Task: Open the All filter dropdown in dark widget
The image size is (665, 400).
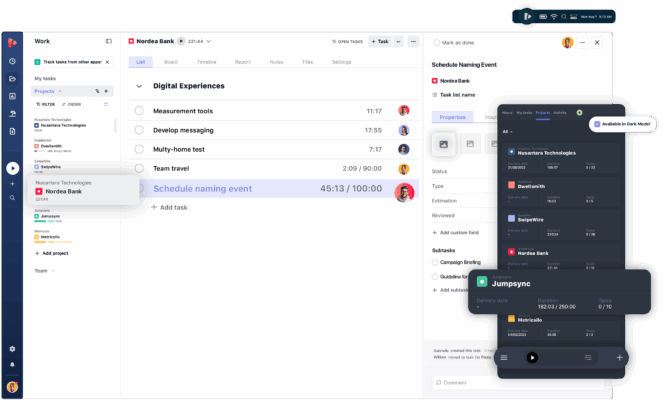Action: [507, 131]
